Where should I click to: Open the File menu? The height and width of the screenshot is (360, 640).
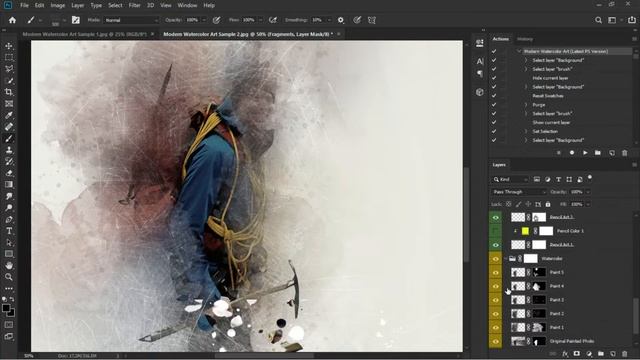click(x=24, y=5)
